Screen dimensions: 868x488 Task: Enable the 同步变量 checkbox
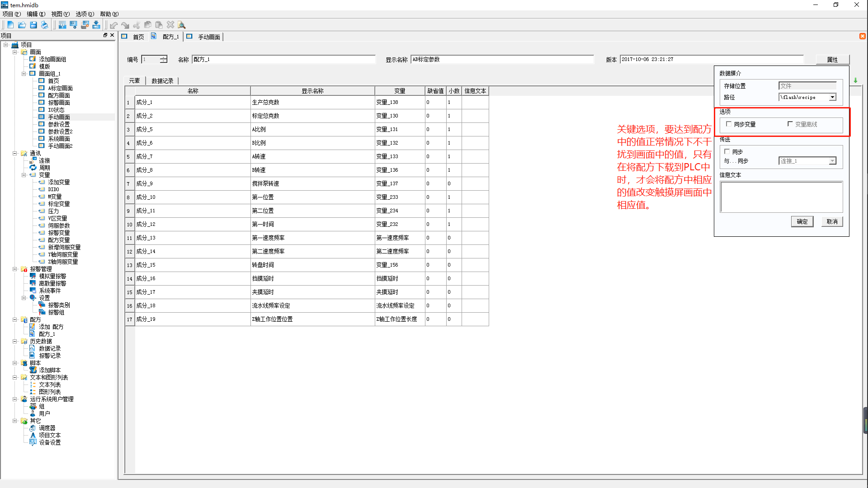point(729,124)
